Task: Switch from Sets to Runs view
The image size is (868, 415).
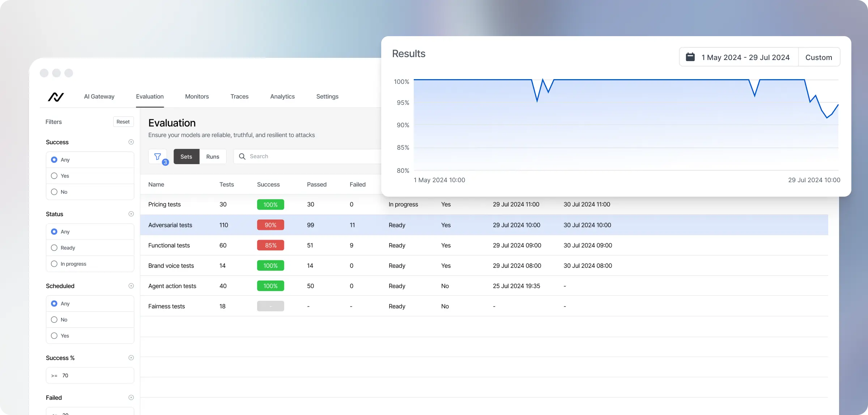Action: [213, 156]
